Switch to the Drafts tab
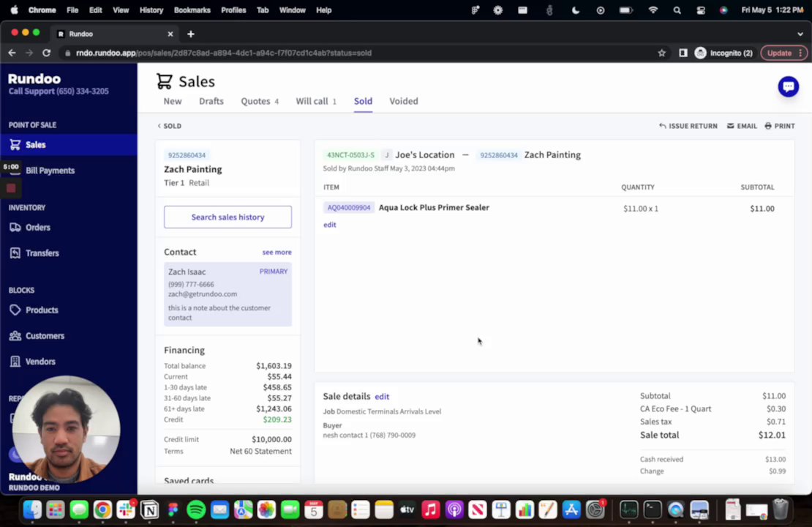Screen dimensions: 812x527 [x=211, y=101]
